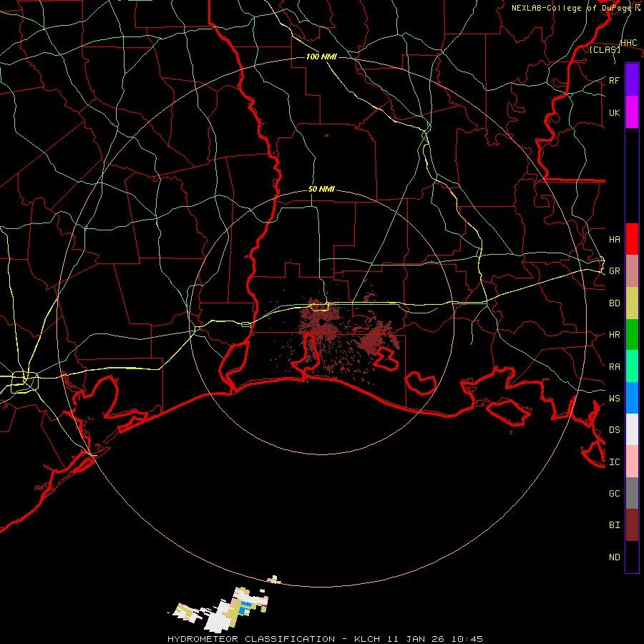Click the BD legend label

coord(614,303)
